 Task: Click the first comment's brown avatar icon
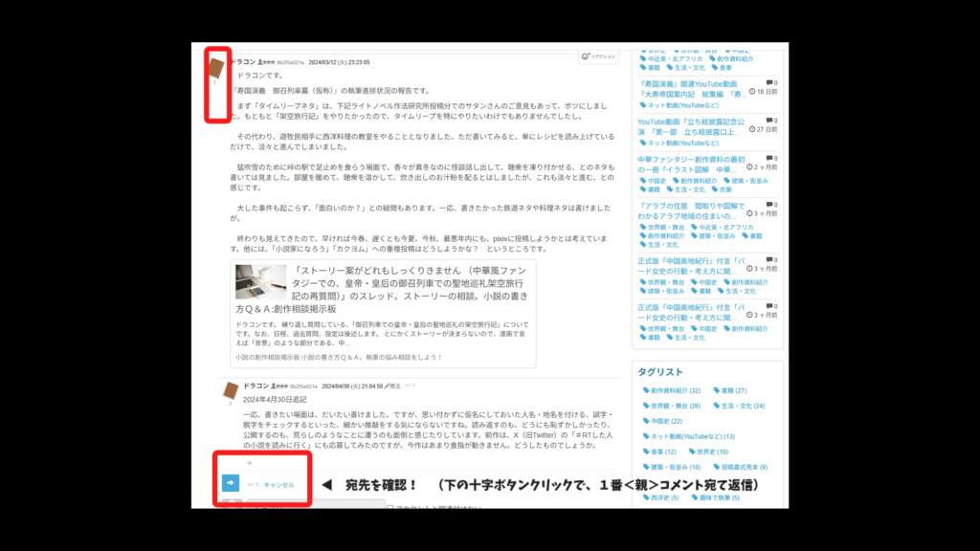coord(216,68)
